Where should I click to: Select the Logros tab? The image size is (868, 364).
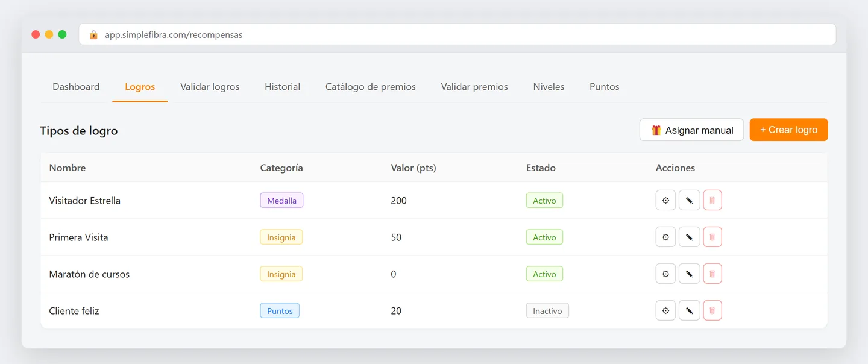(x=140, y=87)
